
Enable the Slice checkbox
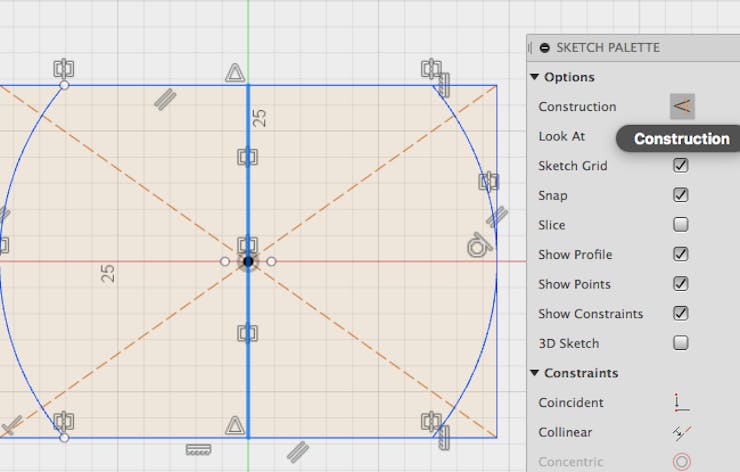[681, 224]
